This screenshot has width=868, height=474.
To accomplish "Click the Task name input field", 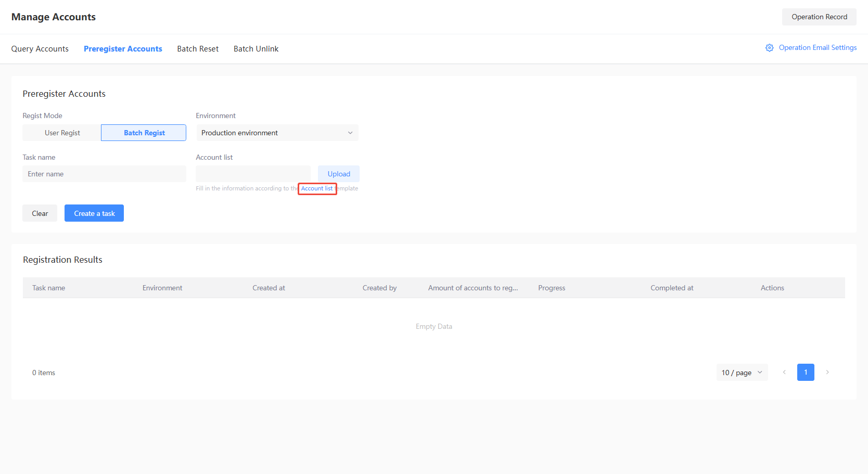I will [x=104, y=174].
